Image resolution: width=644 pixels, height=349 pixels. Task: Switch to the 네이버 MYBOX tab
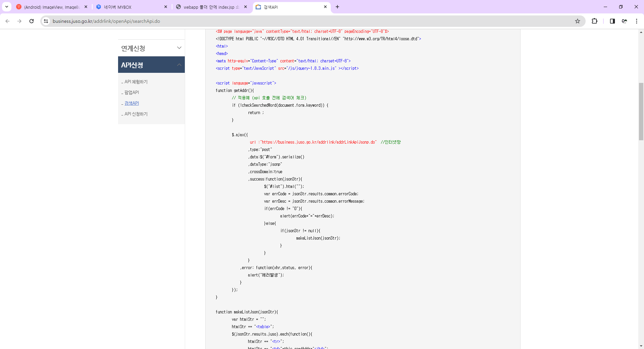pyautogui.click(x=131, y=7)
